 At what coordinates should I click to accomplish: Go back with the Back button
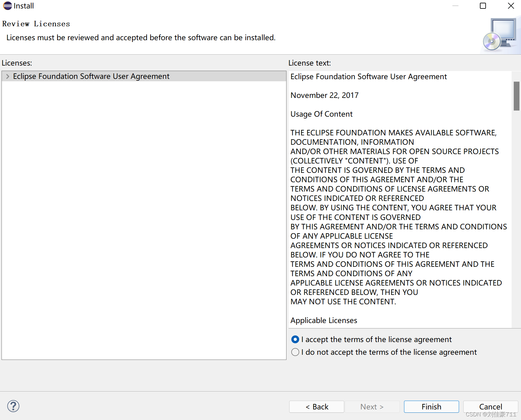(316, 407)
